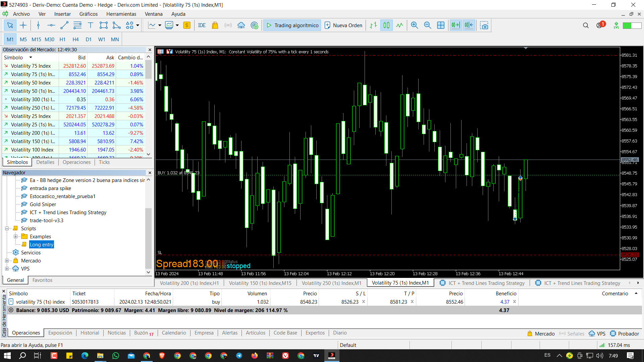The height and width of the screenshot is (362, 644).
Task: Expand the Balance summary row
Action: pos(11,310)
